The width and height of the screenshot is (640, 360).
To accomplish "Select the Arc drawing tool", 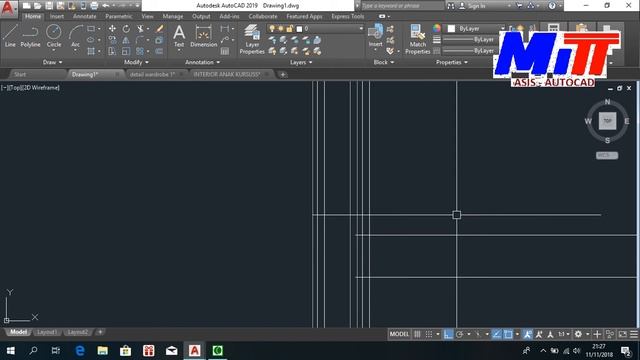I will click(76, 36).
